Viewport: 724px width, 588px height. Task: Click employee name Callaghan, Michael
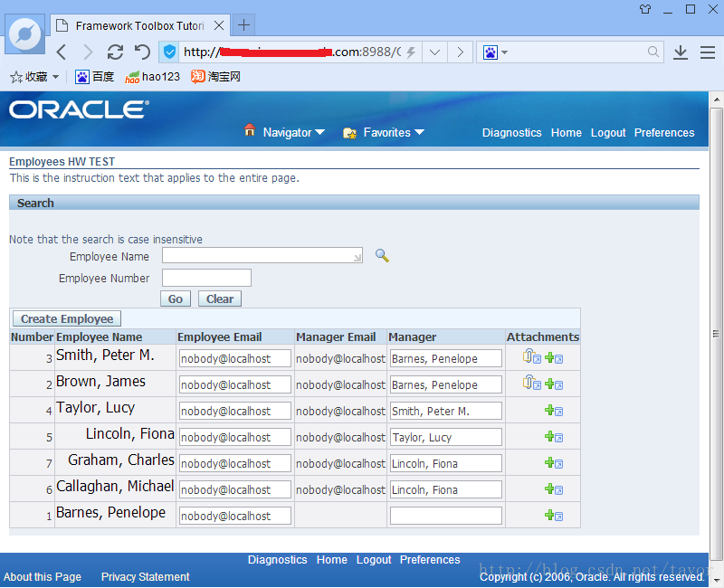coord(115,486)
